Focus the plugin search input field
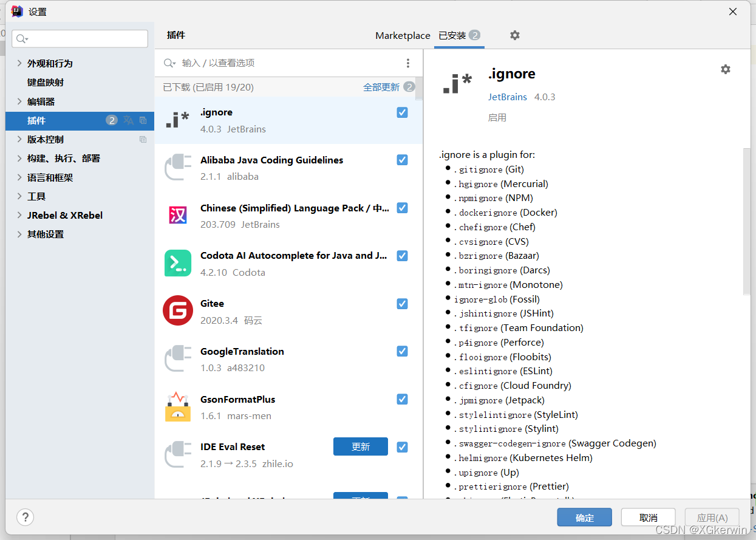This screenshot has height=540, width=756. (x=288, y=63)
